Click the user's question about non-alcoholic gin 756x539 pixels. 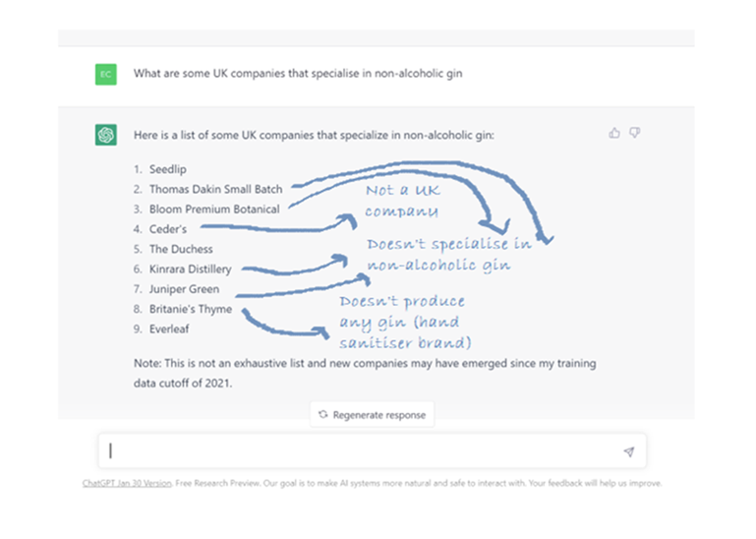tap(298, 74)
